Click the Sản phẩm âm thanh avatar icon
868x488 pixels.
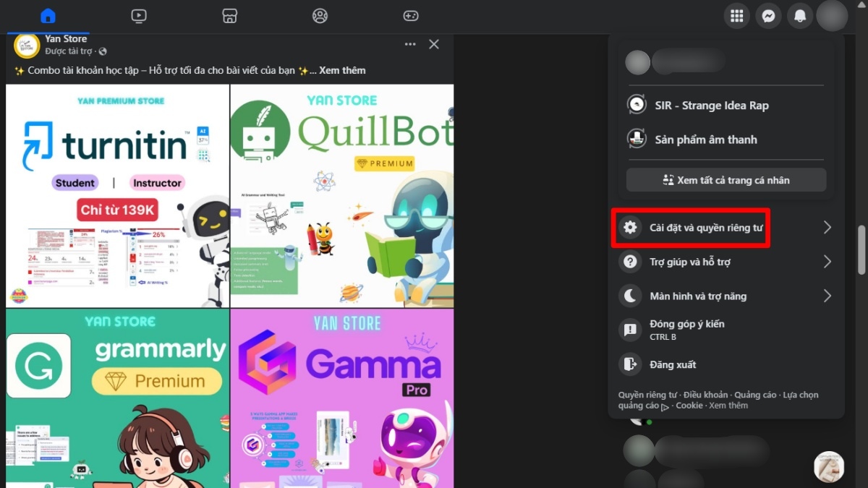(x=637, y=139)
